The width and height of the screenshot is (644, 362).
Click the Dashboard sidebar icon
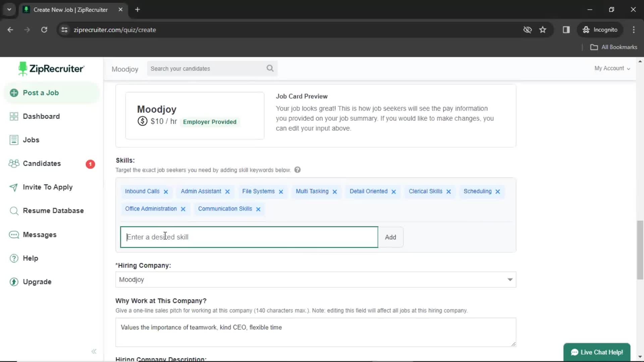[14, 116]
